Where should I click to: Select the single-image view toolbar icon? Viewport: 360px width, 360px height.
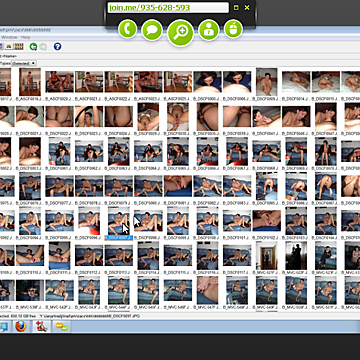tap(9, 47)
